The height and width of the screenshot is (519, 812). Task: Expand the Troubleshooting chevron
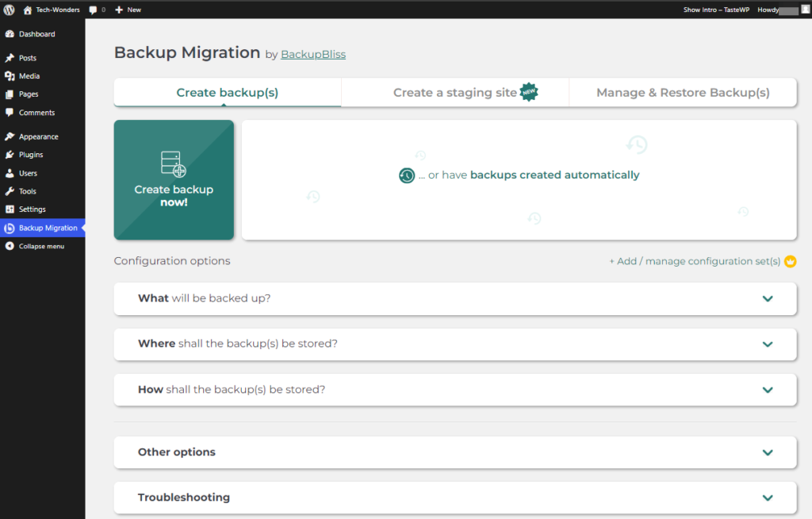[x=768, y=498]
